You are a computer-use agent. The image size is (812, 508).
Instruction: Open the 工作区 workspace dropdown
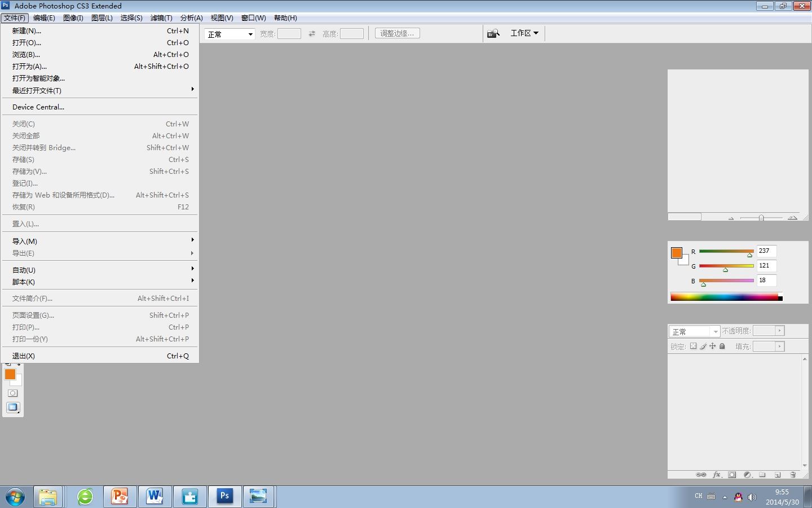point(524,33)
